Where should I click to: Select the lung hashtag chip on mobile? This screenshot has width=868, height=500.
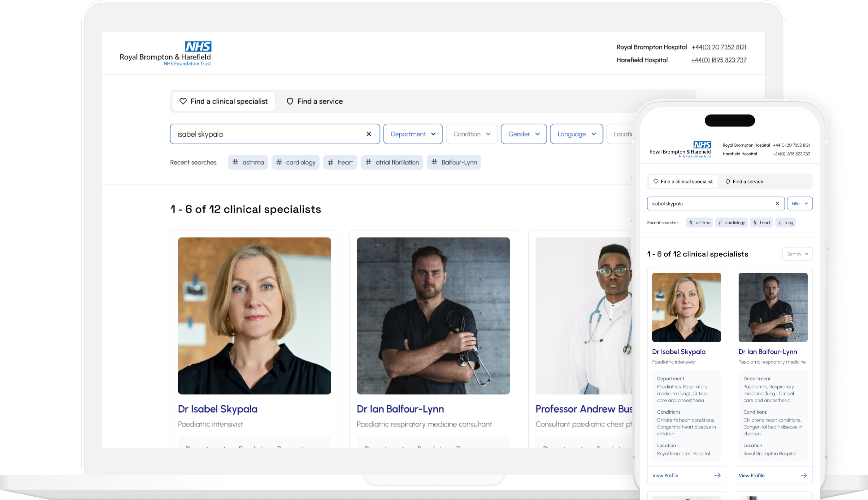pos(785,222)
